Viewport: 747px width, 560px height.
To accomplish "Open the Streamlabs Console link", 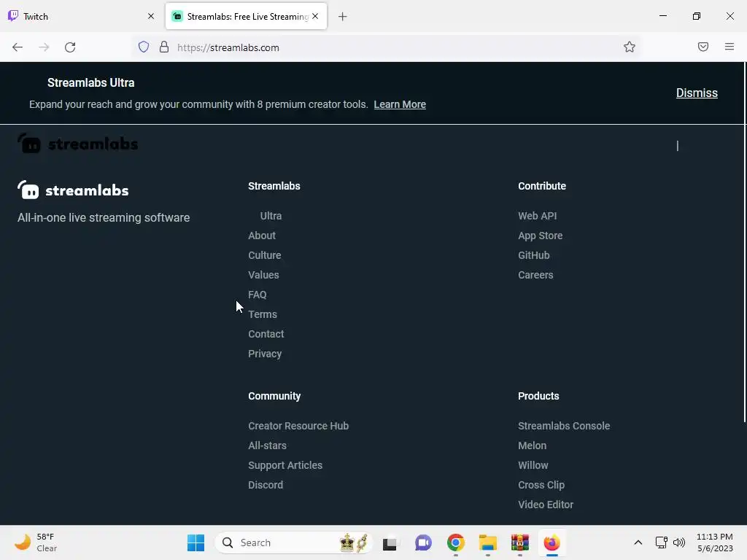I will 564,426.
